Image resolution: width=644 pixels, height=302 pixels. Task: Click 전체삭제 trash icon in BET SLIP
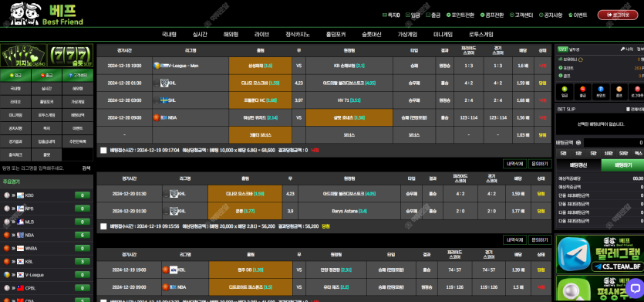click(x=635, y=109)
